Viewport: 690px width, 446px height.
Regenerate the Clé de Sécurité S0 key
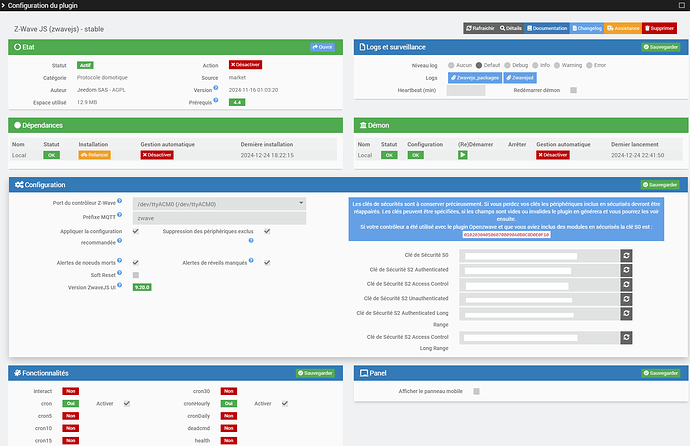pyautogui.click(x=626, y=256)
